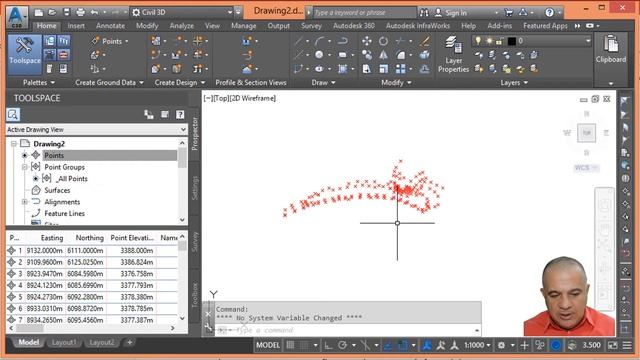
Task: Select the Arc tool in Draw panel
Action: (x=319, y=41)
